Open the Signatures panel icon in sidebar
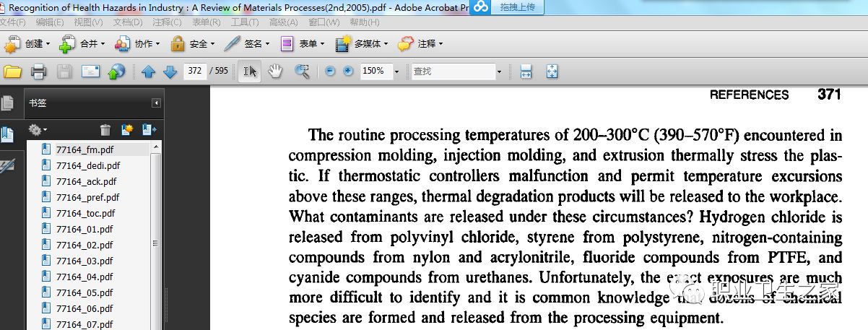Image resolution: width=868 pixels, height=330 pixels. [7, 166]
